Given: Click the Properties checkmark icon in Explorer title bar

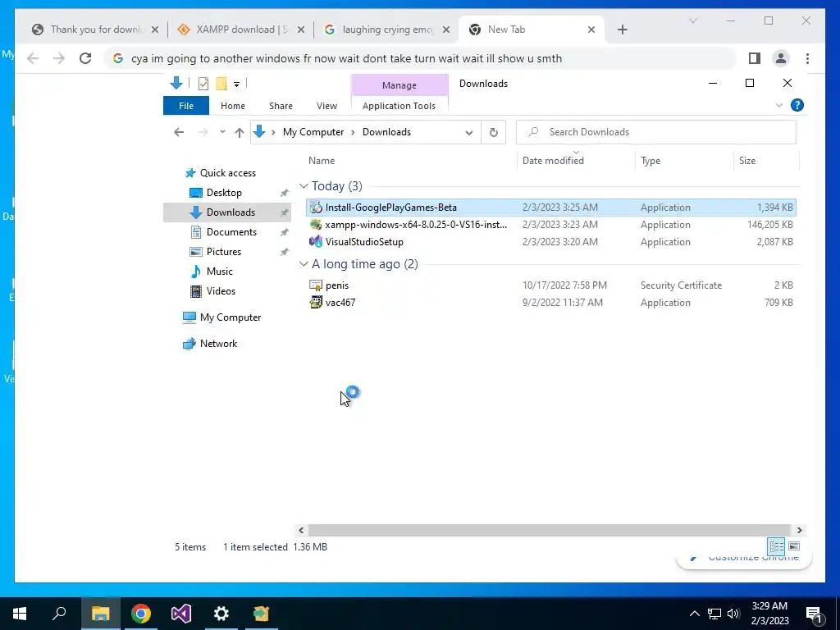Looking at the screenshot, I should pyautogui.click(x=203, y=84).
